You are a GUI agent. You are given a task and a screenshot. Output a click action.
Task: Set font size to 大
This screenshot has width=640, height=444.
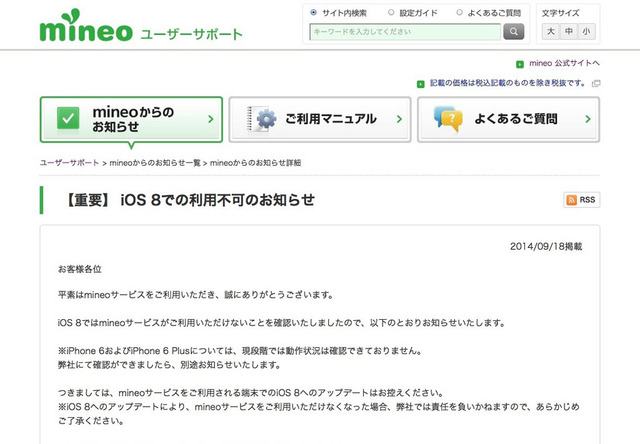click(550, 32)
